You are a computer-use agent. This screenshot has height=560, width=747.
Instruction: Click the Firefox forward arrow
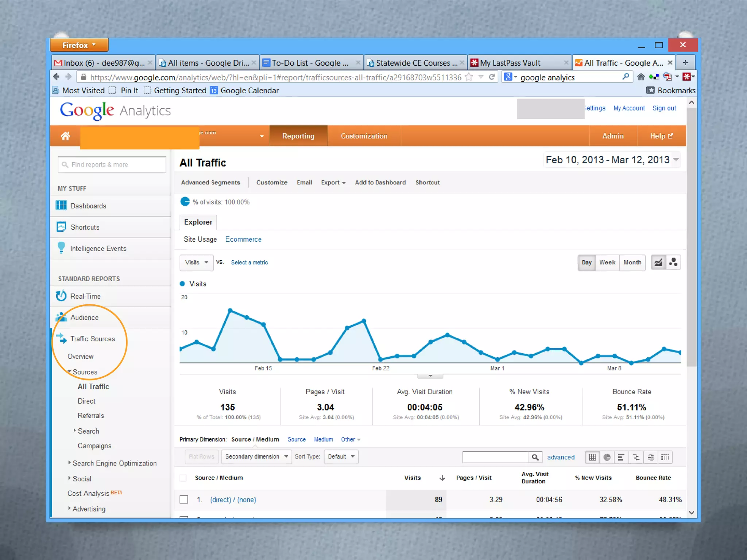pos(69,77)
